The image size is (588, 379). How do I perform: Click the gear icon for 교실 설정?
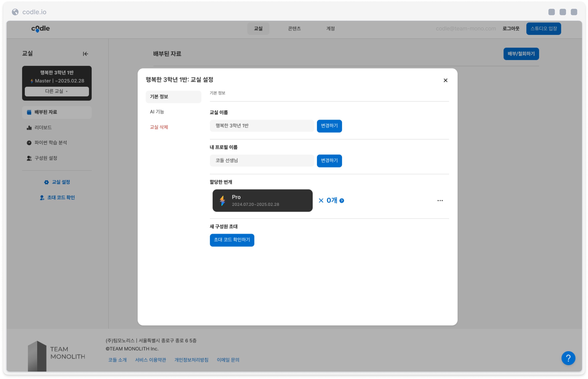pos(46,182)
